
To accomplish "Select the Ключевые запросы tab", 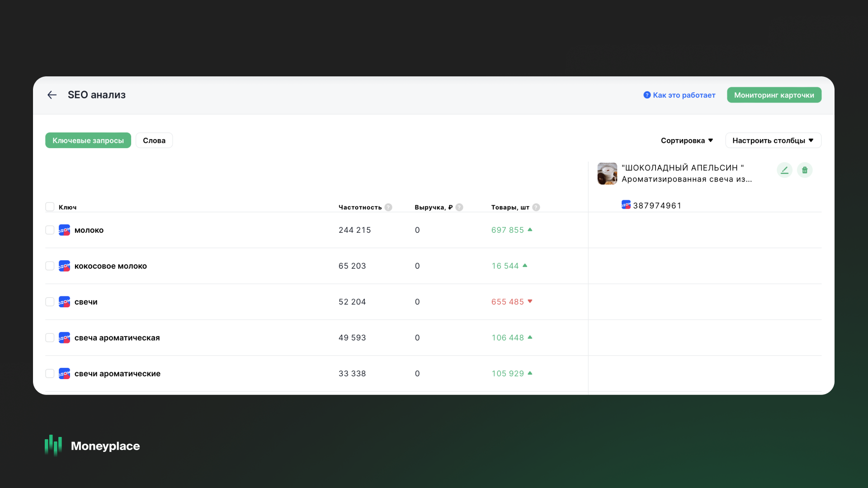I will 88,141.
